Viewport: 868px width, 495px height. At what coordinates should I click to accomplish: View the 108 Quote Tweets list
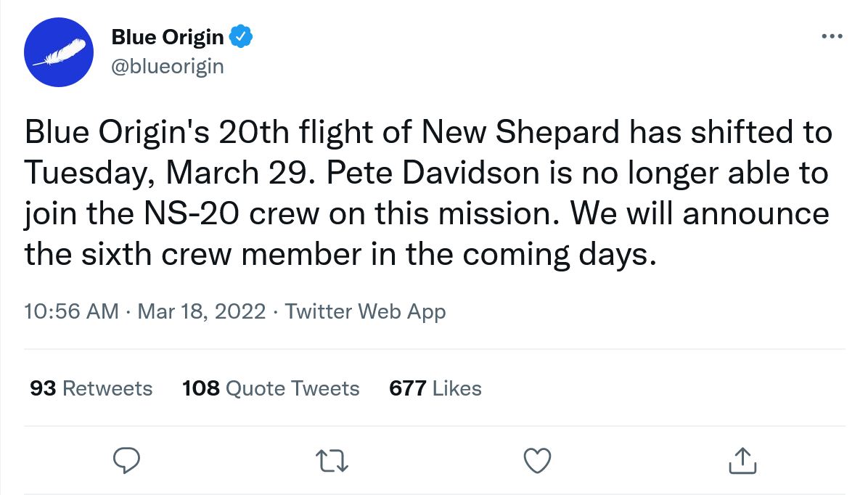pos(271,388)
